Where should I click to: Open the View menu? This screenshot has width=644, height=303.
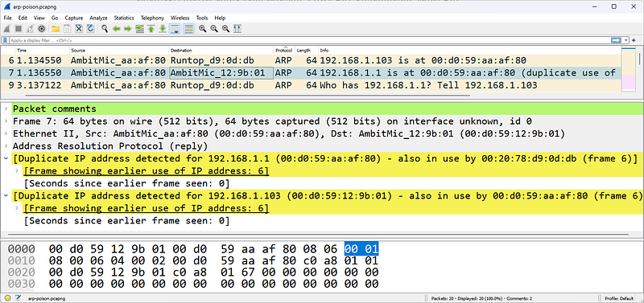39,18
